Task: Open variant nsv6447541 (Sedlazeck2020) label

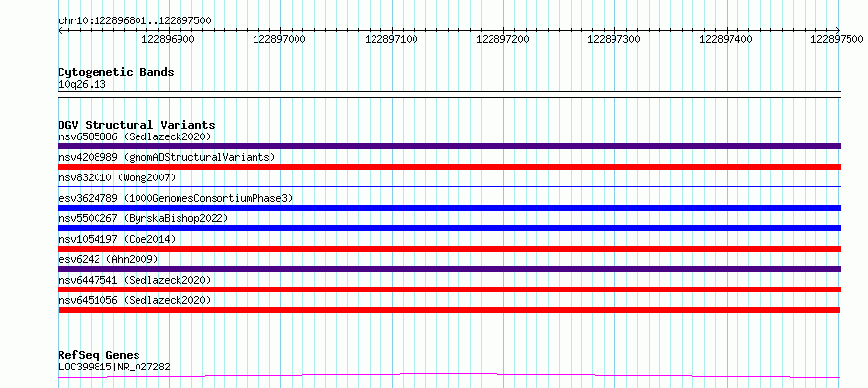Action: [x=135, y=280]
